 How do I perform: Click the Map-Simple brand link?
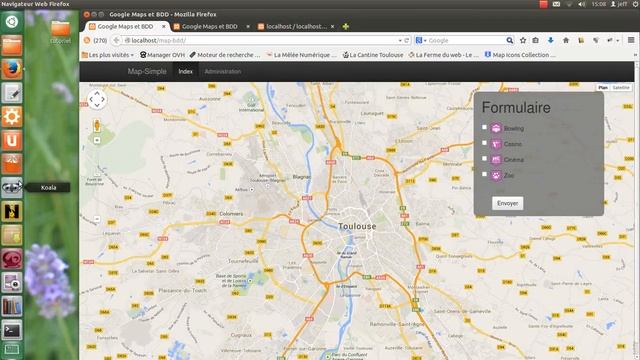[147, 71]
